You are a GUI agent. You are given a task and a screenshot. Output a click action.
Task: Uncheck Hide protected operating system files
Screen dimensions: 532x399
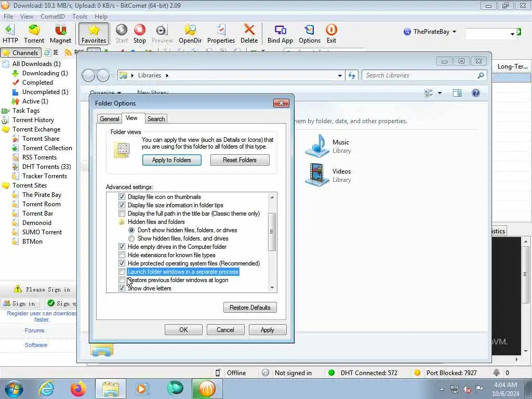pos(122,263)
